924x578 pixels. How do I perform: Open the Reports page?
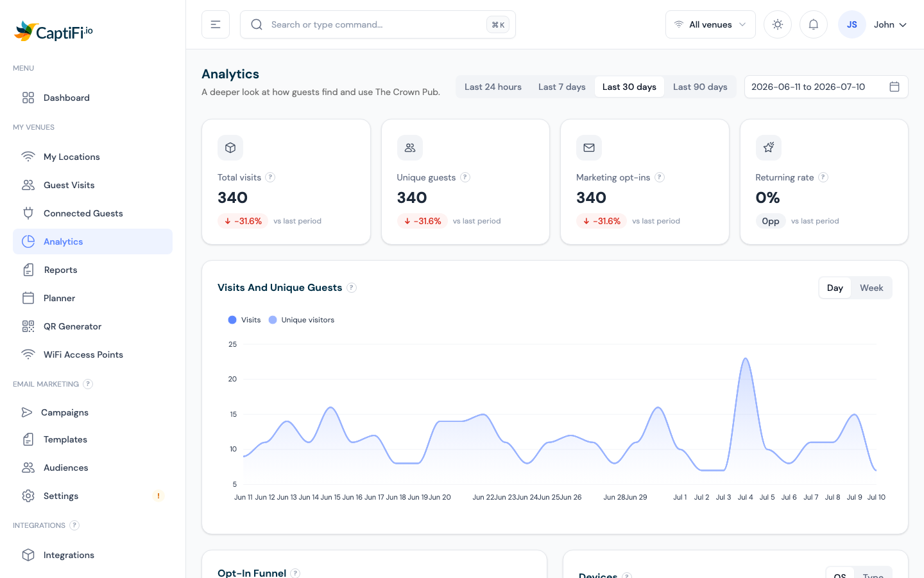[x=92, y=270]
